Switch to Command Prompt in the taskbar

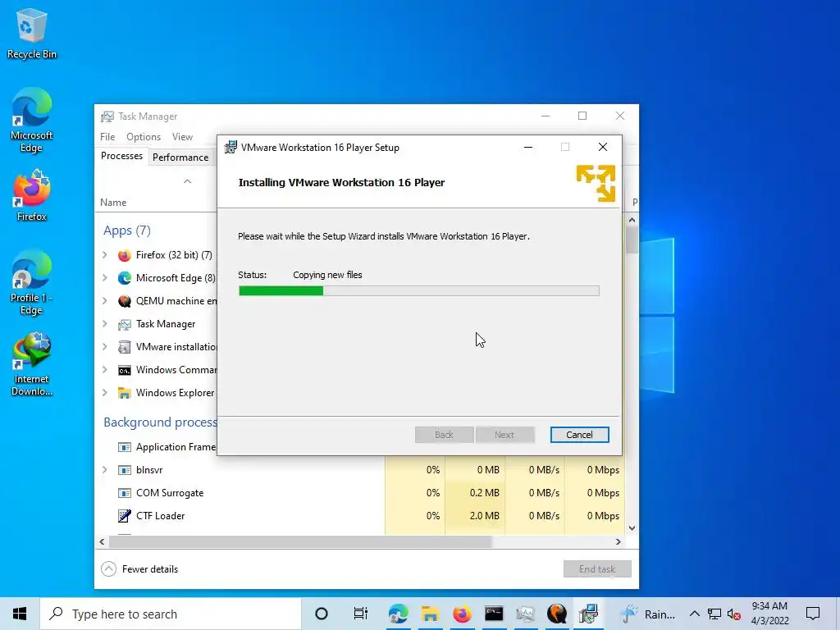point(493,614)
